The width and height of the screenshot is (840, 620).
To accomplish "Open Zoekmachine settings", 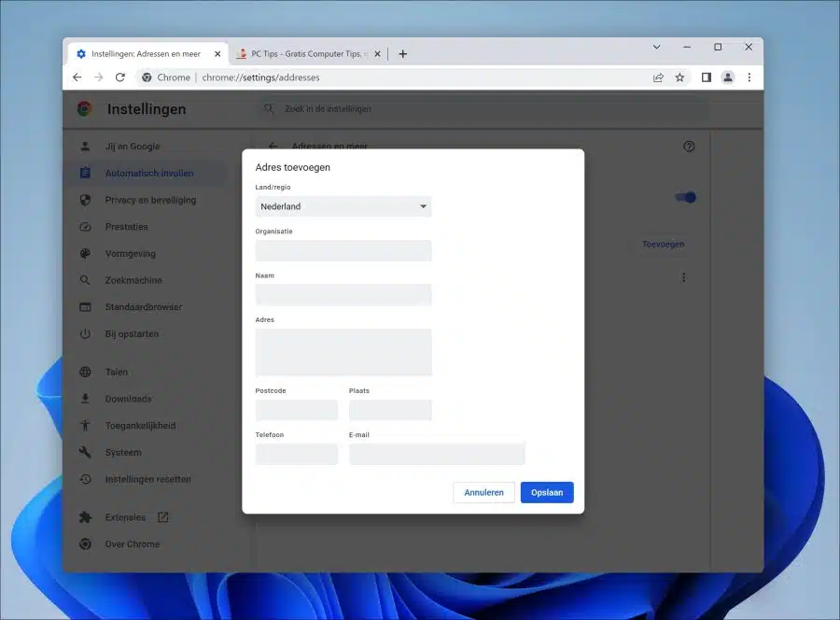I will [x=133, y=280].
